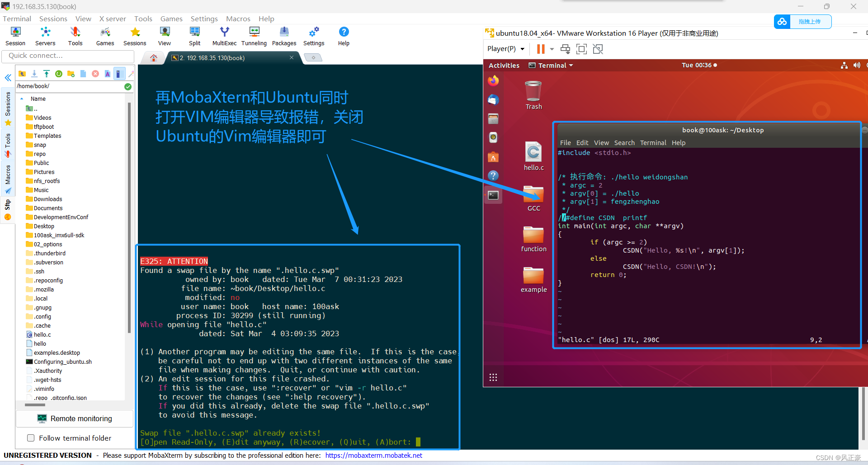Click the magic wand icon in SFTP toolbar

(x=131, y=74)
